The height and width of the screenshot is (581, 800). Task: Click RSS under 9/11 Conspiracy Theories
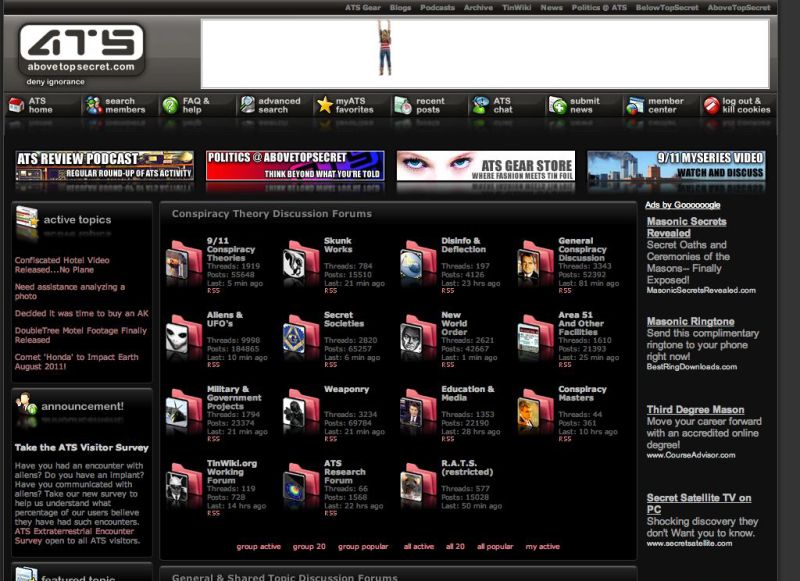[213, 291]
